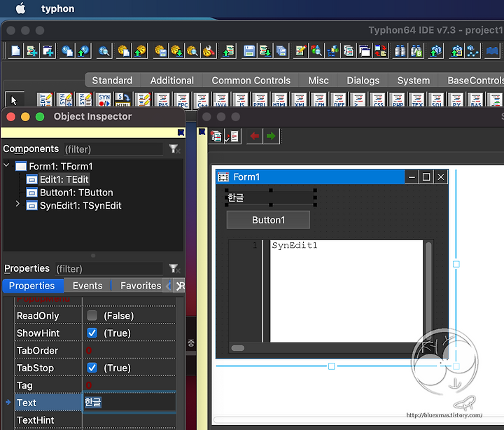The image size is (504, 430).
Task: Click inside the SynEdit1 editor area on form
Action: tap(346, 291)
